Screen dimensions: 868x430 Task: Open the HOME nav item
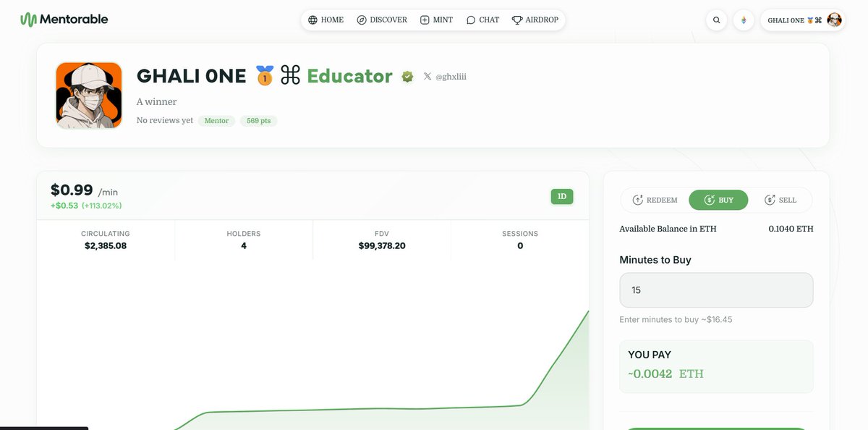coord(325,20)
